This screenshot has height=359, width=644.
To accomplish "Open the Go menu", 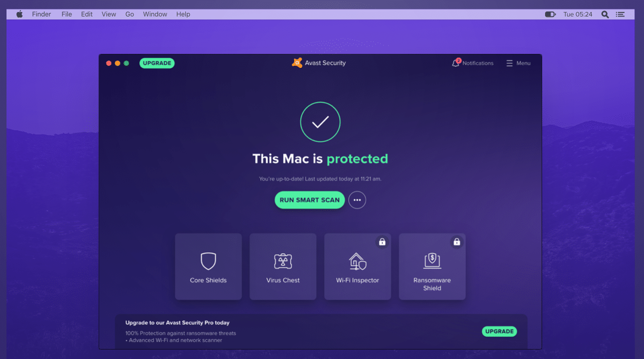I will click(130, 14).
